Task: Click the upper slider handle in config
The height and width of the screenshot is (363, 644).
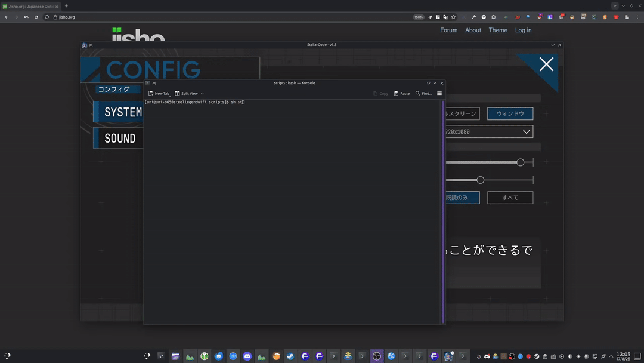Action: (520, 162)
